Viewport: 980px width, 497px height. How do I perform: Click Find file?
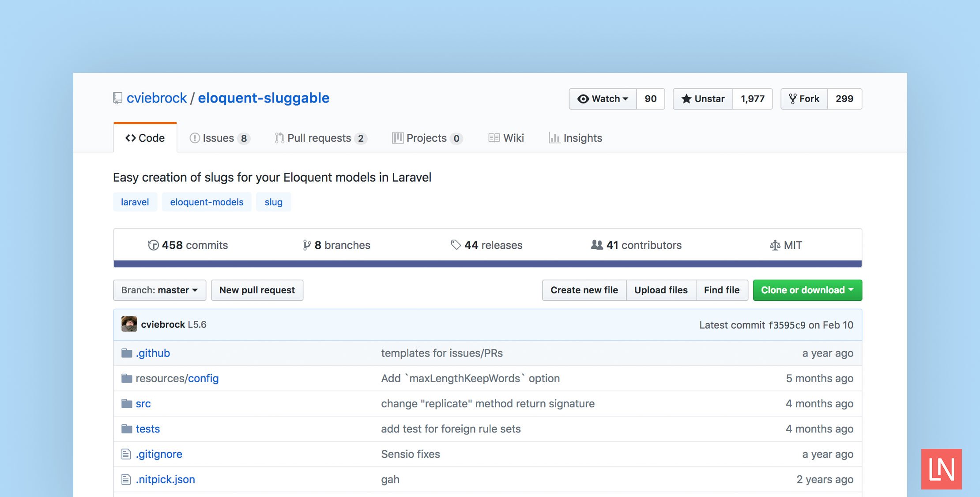[722, 290]
